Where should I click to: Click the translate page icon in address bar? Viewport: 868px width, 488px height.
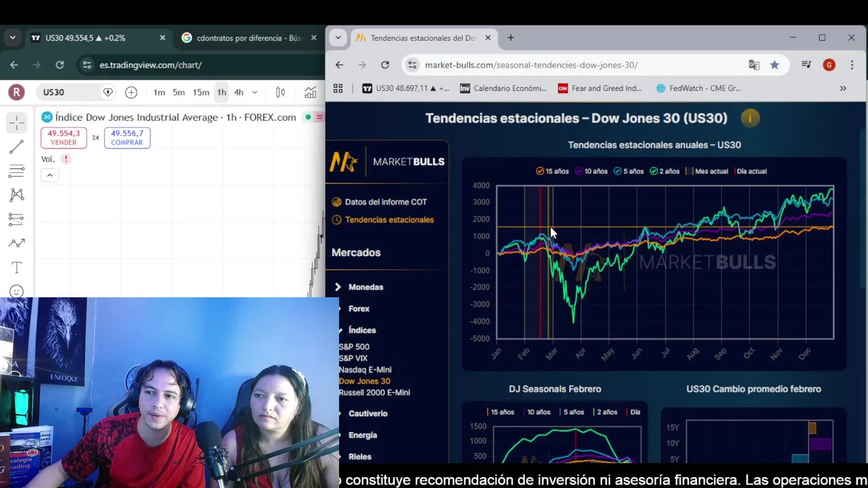click(754, 65)
